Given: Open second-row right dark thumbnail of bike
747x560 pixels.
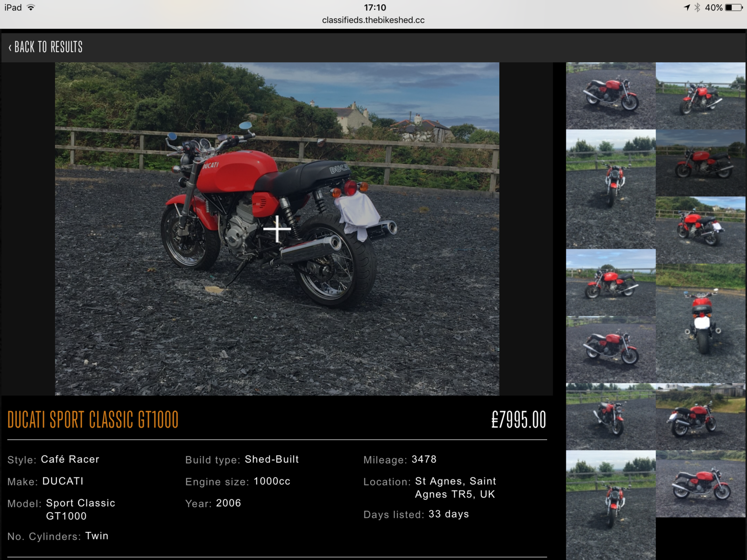Looking at the screenshot, I should [x=700, y=163].
